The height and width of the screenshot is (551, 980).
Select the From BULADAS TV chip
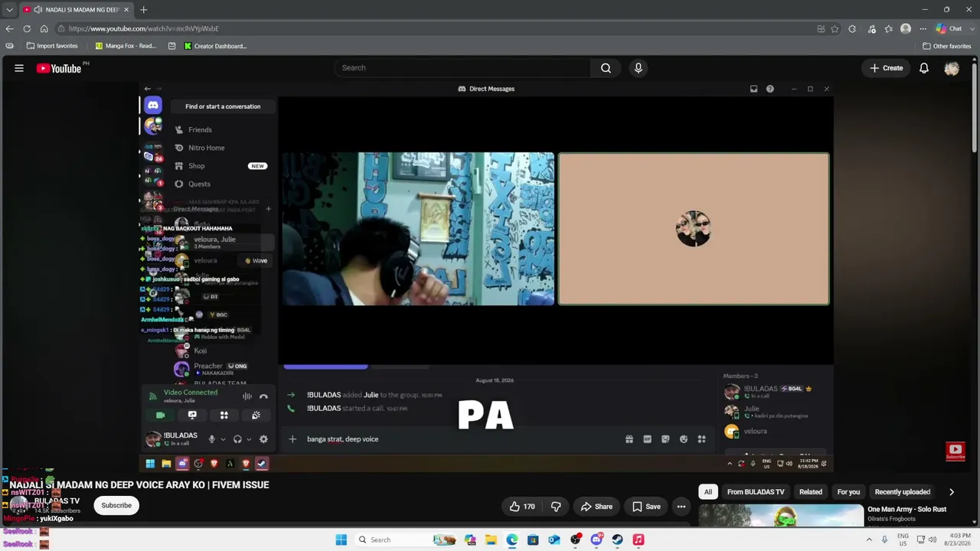pyautogui.click(x=756, y=492)
